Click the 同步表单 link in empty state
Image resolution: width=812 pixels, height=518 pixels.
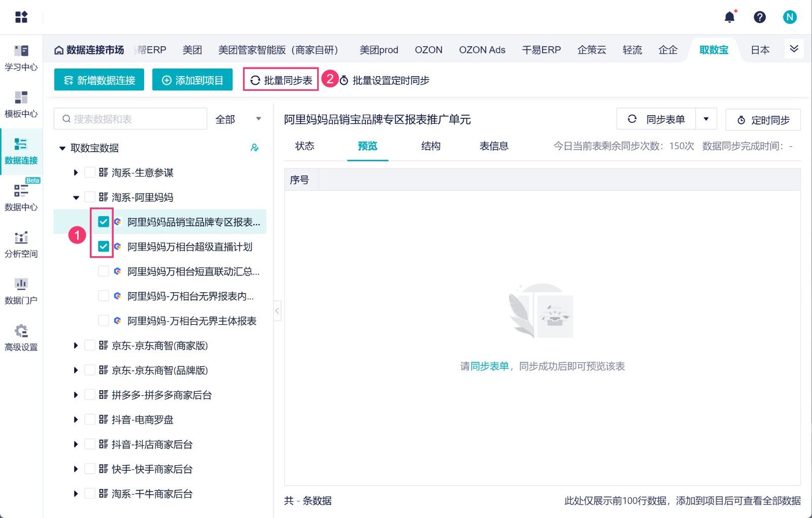490,366
